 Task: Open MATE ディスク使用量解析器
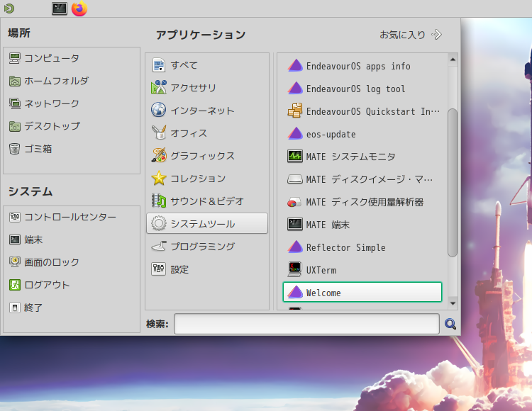point(362,202)
